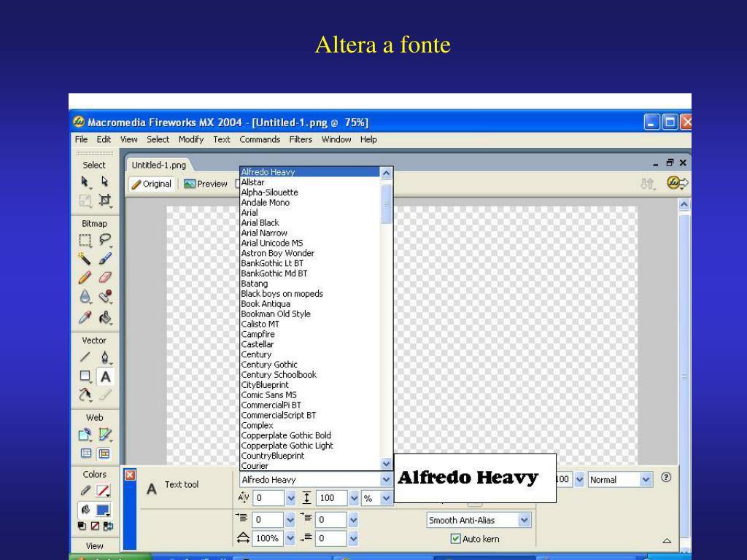Open the Text menu
Image resolution: width=747 pixels, height=560 pixels.
click(222, 139)
